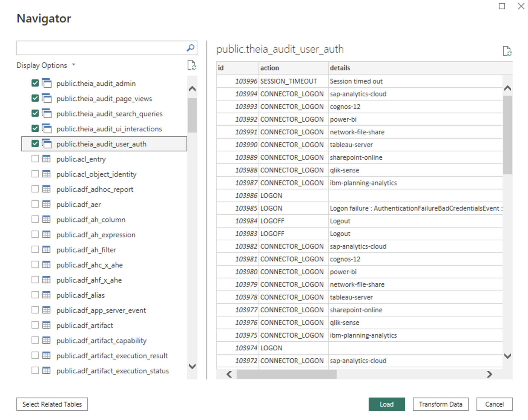Click the table icon for public.adf_ah_expression
The height and width of the screenshot is (420, 528).
pos(46,235)
